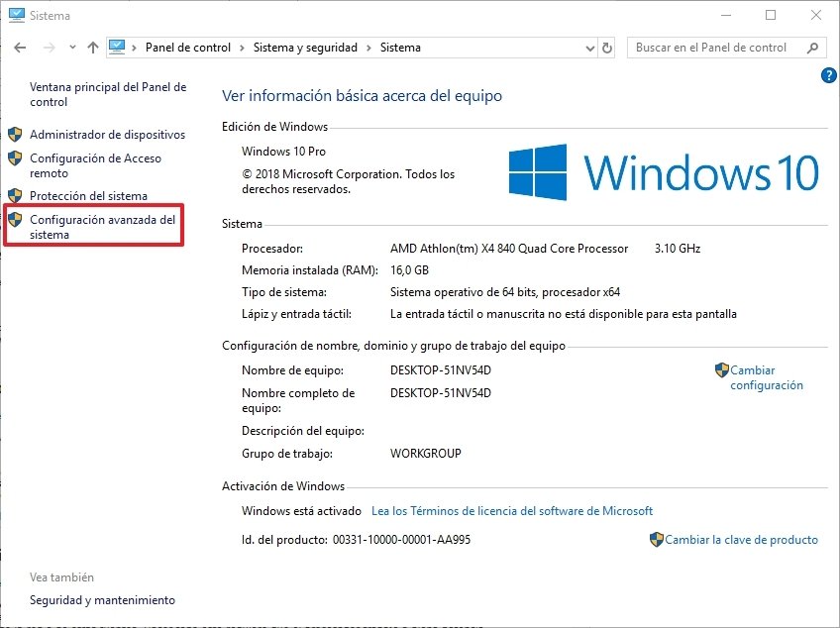The image size is (840, 628).
Task: Close the Sistema window
Action: click(x=816, y=15)
